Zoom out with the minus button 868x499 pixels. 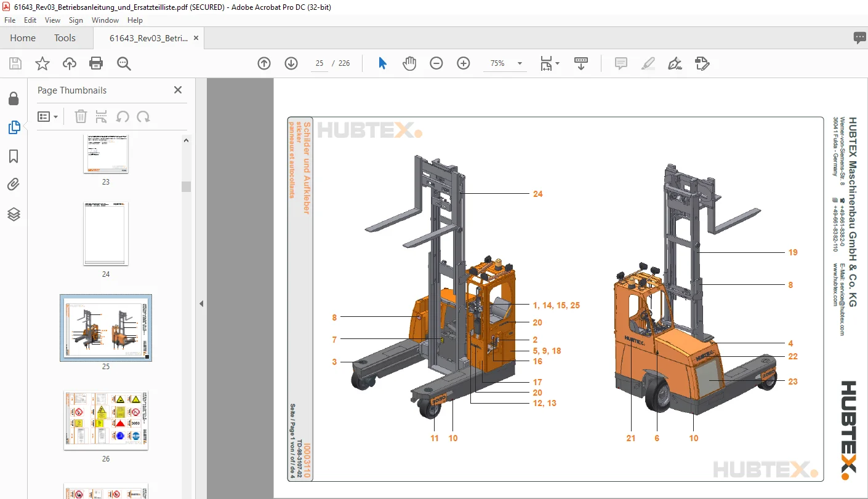pos(436,63)
